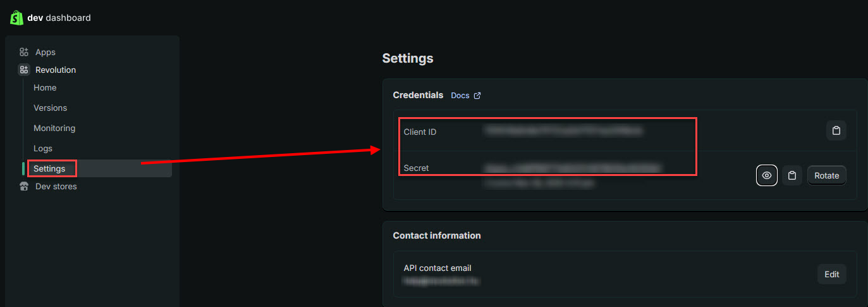This screenshot has height=307, width=868.
Task: Click the dev dashboard title text
Action: (x=59, y=18)
